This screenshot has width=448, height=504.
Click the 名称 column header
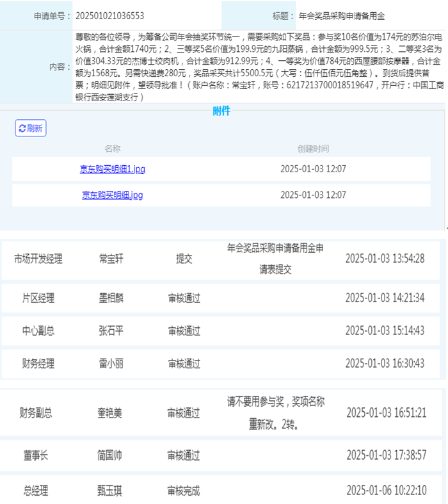point(112,149)
